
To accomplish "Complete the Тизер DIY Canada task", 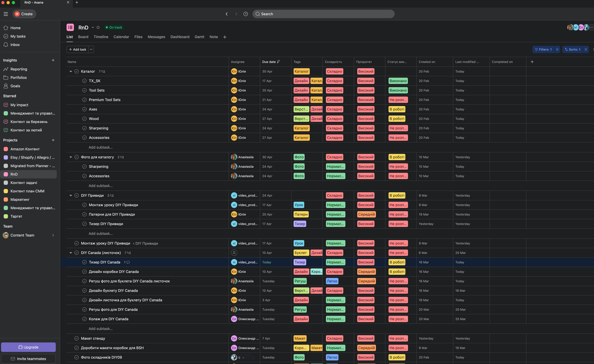I will 84,262.
